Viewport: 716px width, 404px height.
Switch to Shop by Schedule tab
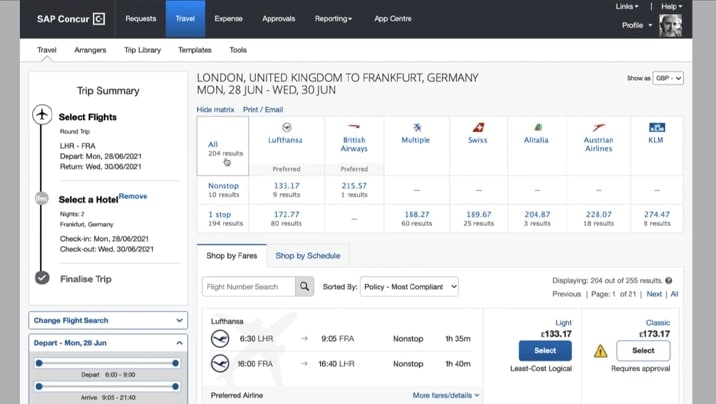click(308, 256)
